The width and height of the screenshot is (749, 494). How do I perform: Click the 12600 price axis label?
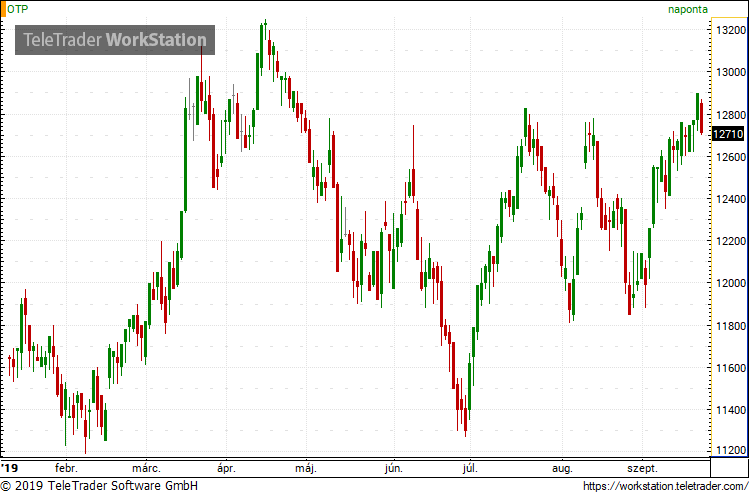pos(731,157)
